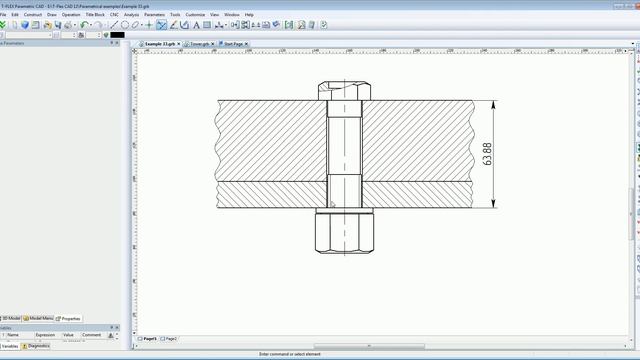Open the Model Menu panel tab
The width and height of the screenshot is (640, 360).
tap(38, 318)
